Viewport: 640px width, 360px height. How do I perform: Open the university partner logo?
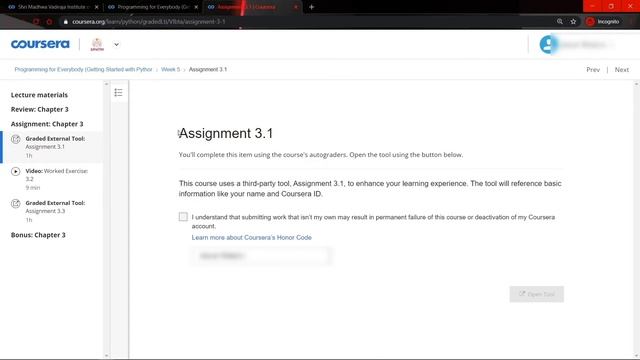(x=97, y=44)
